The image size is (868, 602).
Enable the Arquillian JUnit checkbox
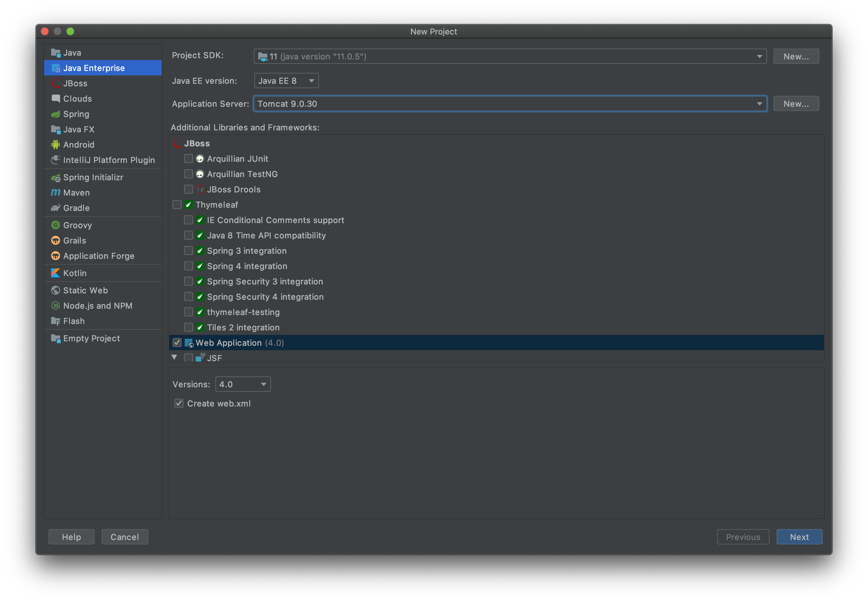[188, 158]
